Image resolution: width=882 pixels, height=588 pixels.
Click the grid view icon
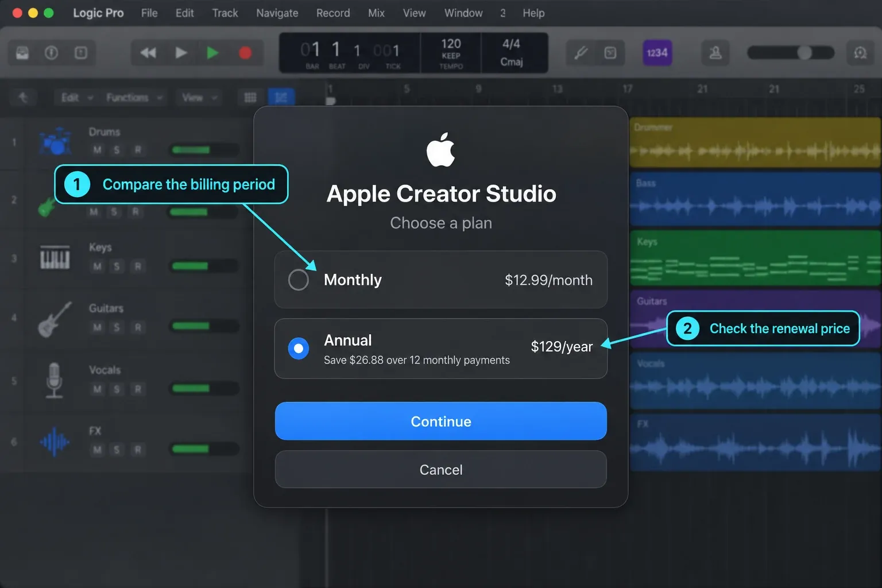[250, 98]
